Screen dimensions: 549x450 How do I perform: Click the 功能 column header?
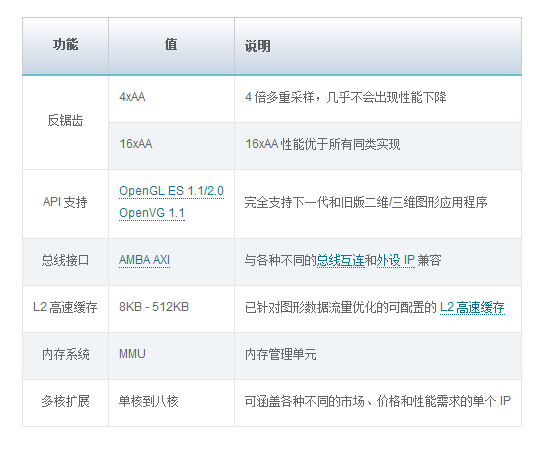coord(65,46)
